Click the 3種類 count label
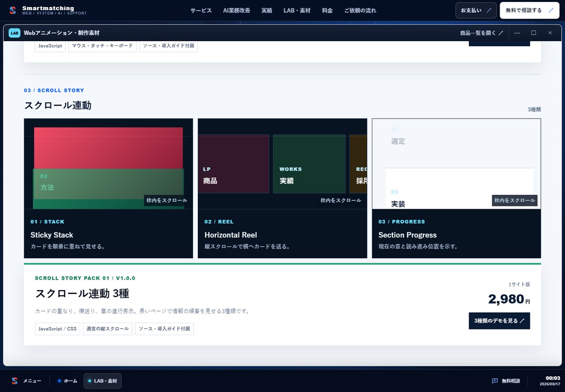 (x=534, y=110)
